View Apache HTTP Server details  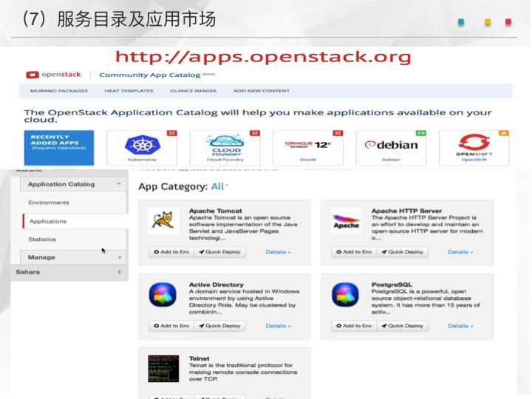(x=460, y=252)
